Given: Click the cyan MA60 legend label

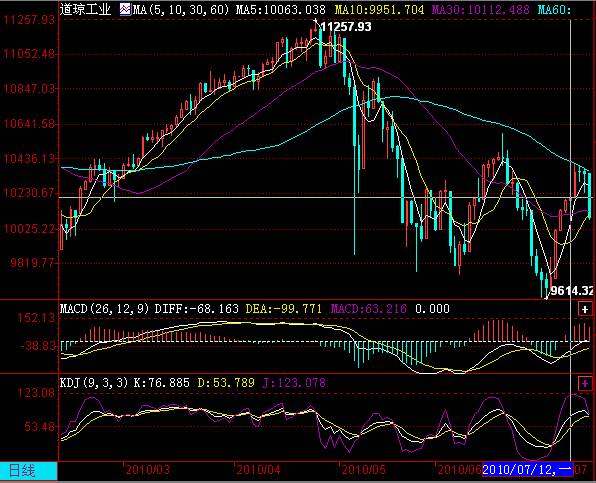Looking at the screenshot, I should click(554, 10).
